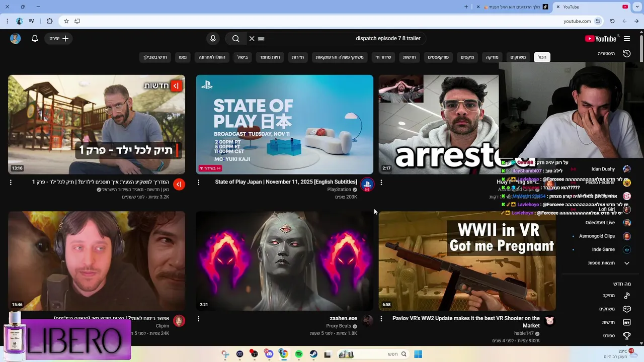Screen dimensions: 644x362
Task: Select the בישול filter chip
Action: [243, 57]
